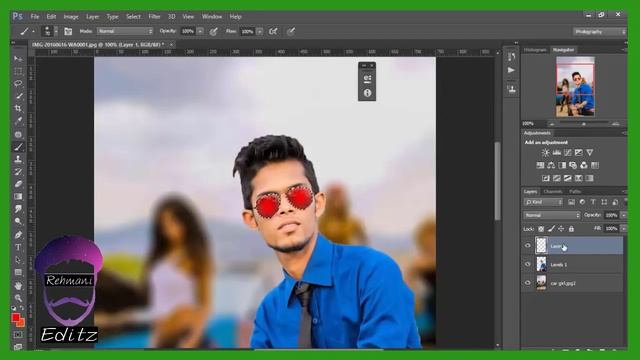The width and height of the screenshot is (640, 360).
Task: Hide the top Layer 1 layer
Action: point(527,246)
